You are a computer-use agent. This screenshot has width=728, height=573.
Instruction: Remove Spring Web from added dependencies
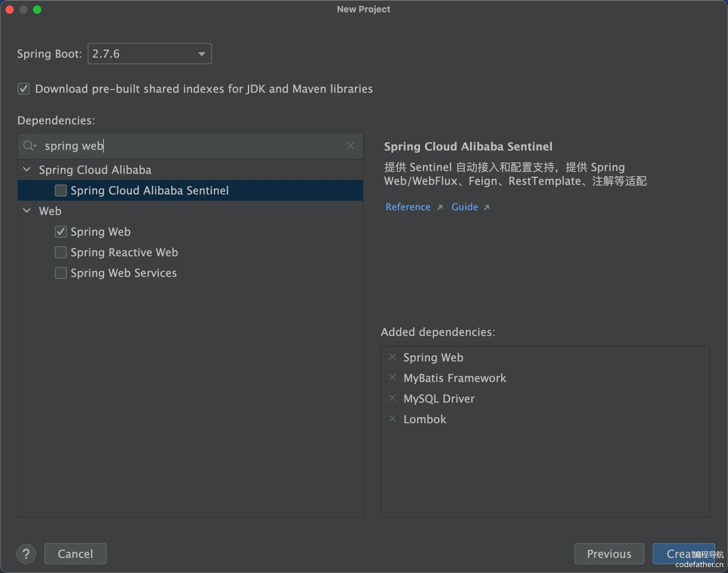coord(393,357)
